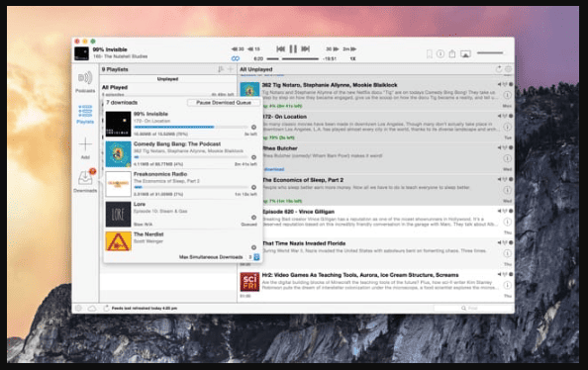
Task: Skip to the previous track
Action: (x=280, y=48)
